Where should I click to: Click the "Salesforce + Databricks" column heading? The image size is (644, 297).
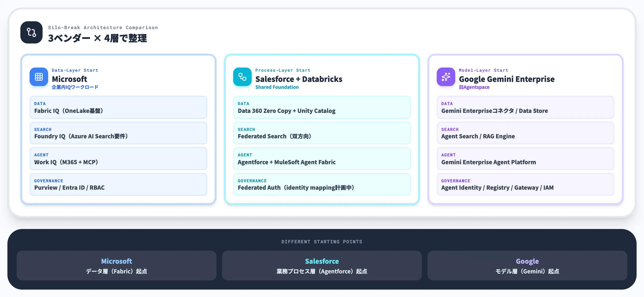point(299,79)
